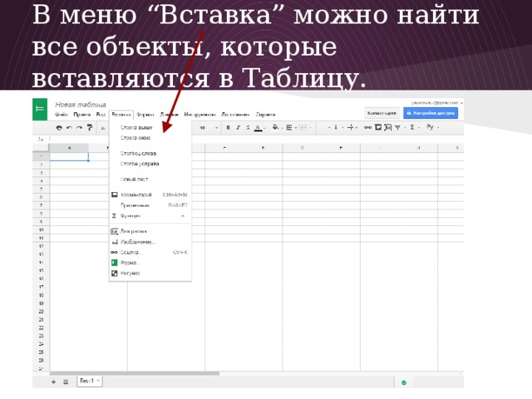Choose 'Строка выше' in Insert menu

pyautogui.click(x=150, y=127)
